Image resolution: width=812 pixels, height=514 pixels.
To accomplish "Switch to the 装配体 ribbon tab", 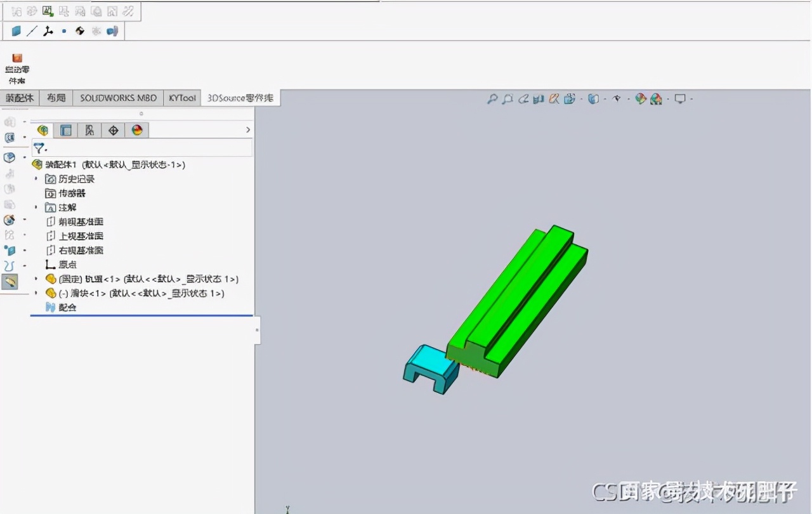I will (x=19, y=98).
